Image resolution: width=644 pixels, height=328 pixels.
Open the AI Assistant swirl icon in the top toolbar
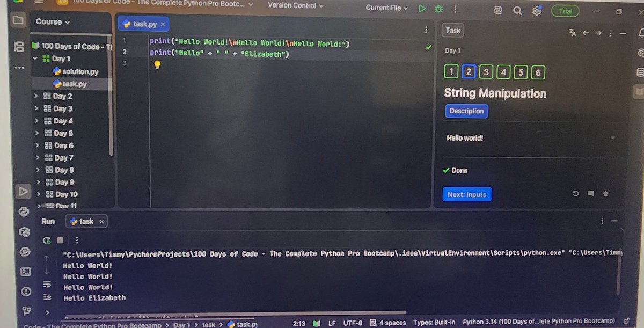[x=498, y=10]
